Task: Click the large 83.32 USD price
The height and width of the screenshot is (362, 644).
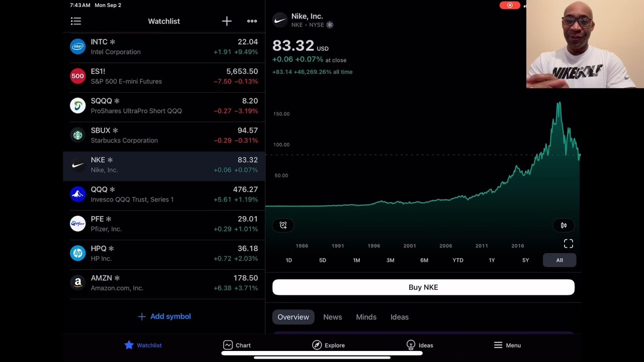Action: point(300,46)
